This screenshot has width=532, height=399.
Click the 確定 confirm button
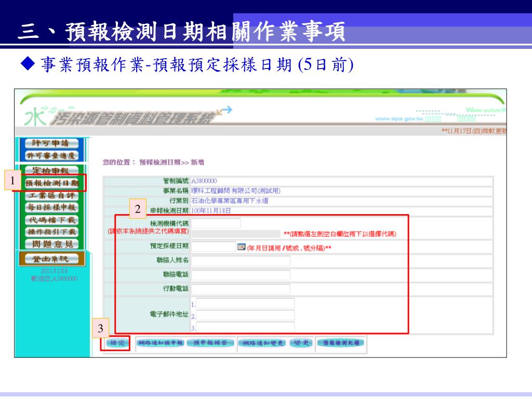coord(117,343)
